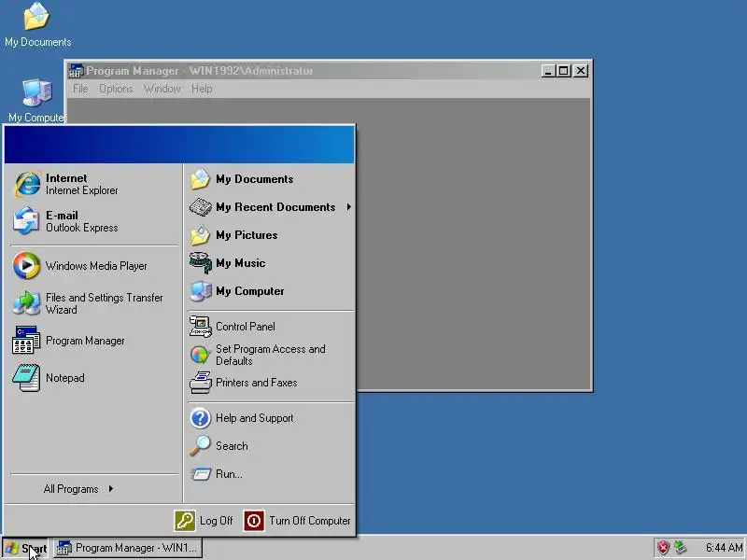747x560 pixels.
Task: Open Window menu in Program Manager
Action: click(162, 89)
